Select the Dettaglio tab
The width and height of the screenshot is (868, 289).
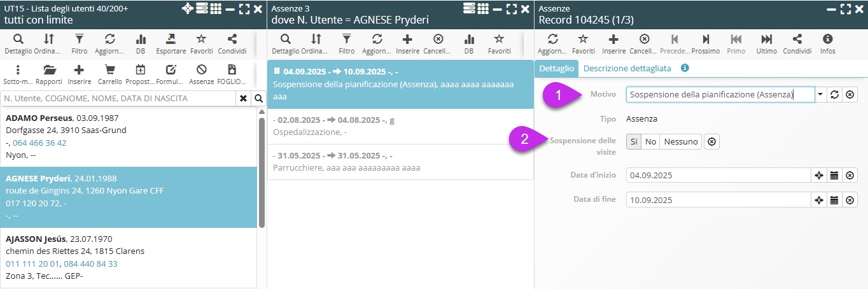[556, 68]
